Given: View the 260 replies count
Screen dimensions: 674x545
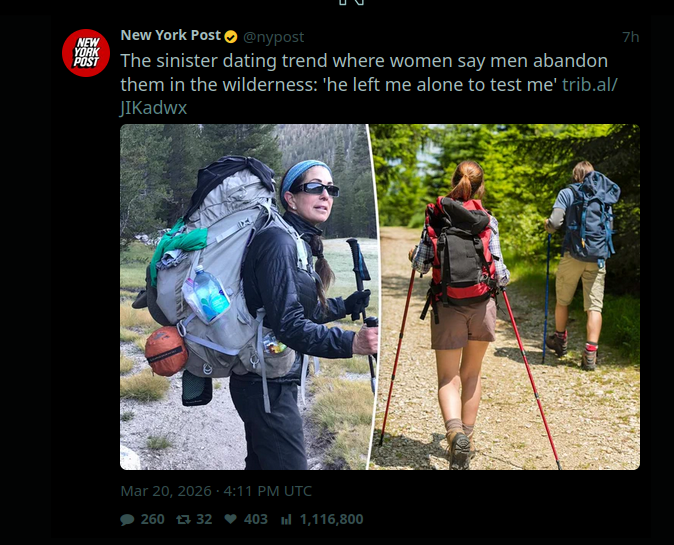Looking at the screenshot, I should pyautogui.click(x=153, y=519).
